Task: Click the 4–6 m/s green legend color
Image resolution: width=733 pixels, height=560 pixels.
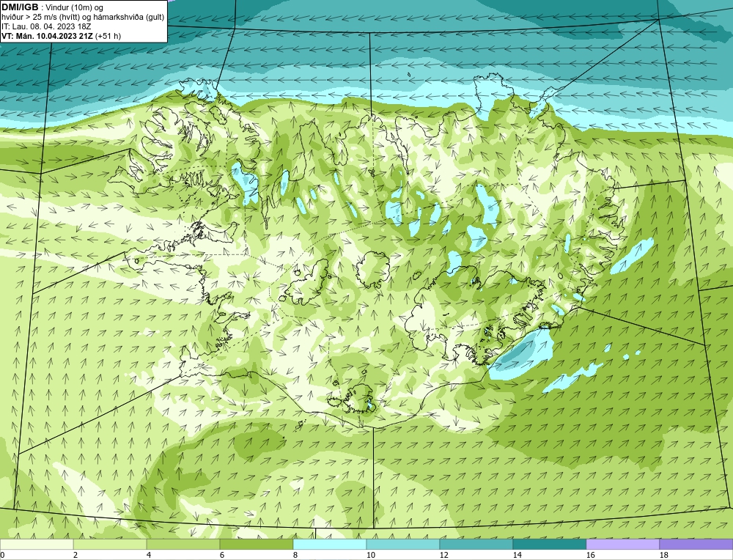Action: click(x=183, y=544)
